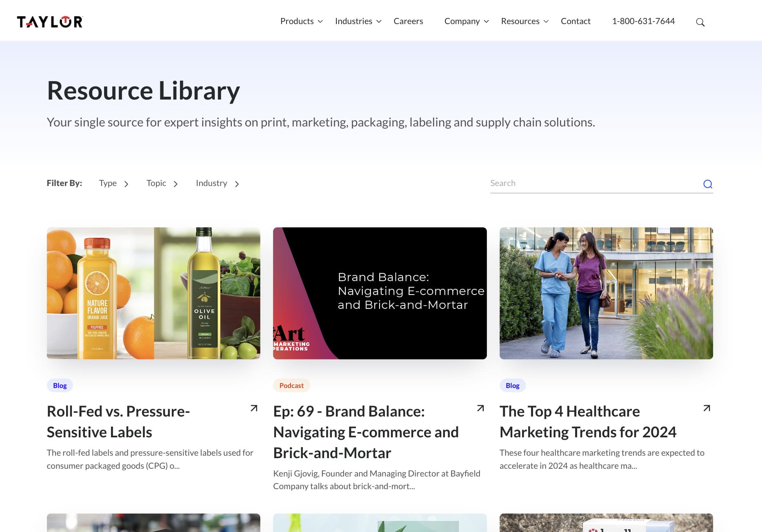Click the Taylor logo in the header
The image size is (762, 532).
49,21
